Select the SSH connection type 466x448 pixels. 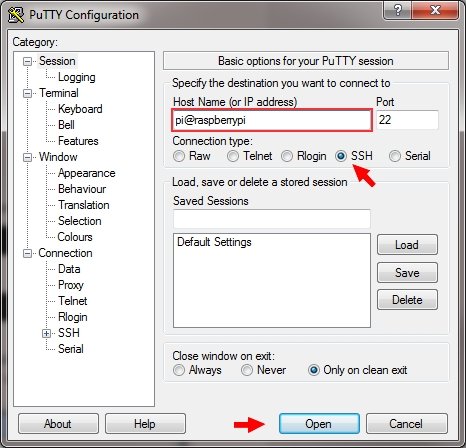point(341,156)
